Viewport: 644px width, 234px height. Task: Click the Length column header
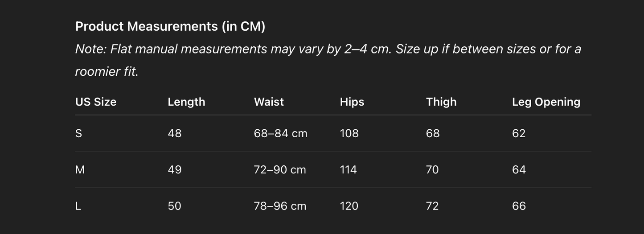tap(186, 102)
